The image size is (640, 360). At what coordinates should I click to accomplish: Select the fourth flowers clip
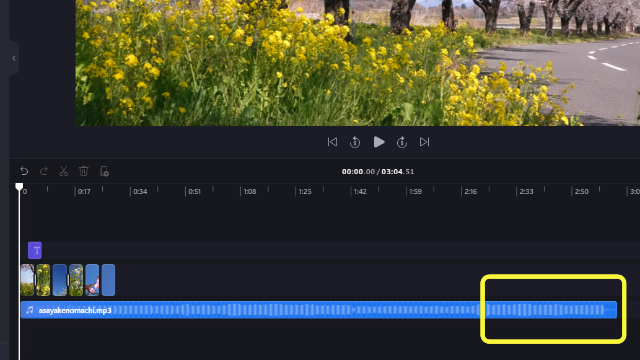click(x=76, y=280)
